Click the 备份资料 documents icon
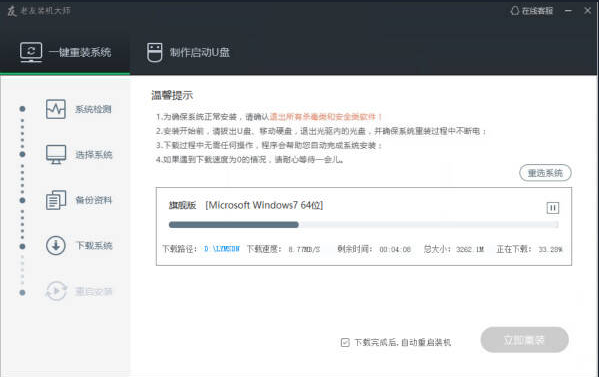 [x=56, y=200]
